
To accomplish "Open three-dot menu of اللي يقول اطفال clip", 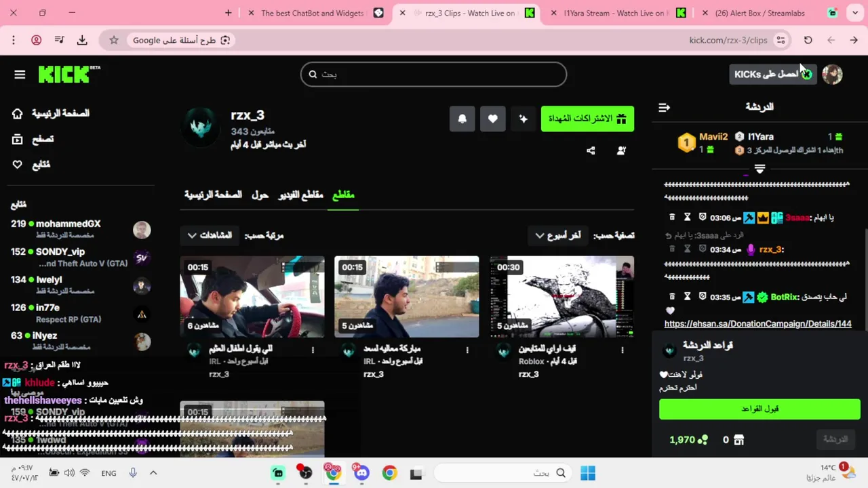I will [313, 350].
